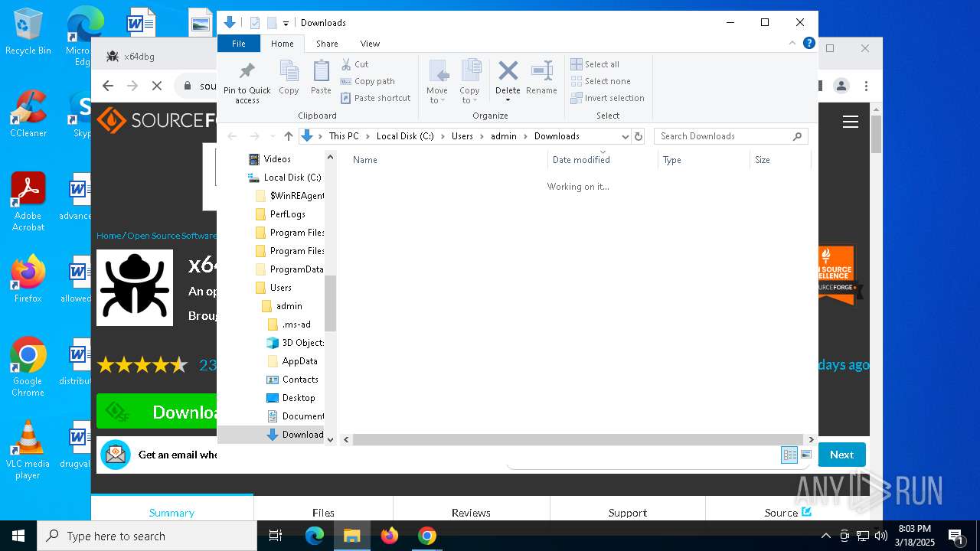
Task: Open SourceForge hamburger menu
Action: click(x=850, y=121)
